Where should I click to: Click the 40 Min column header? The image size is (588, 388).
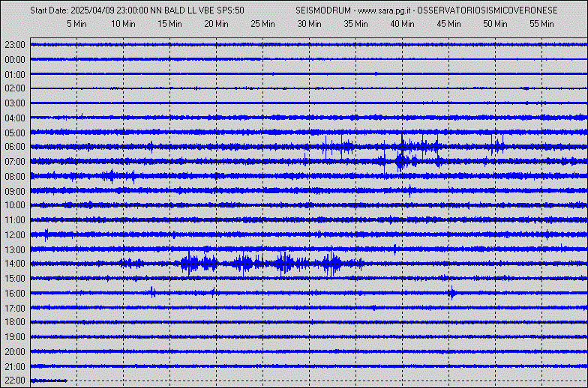pyautogui.click(x=402, y=24)
